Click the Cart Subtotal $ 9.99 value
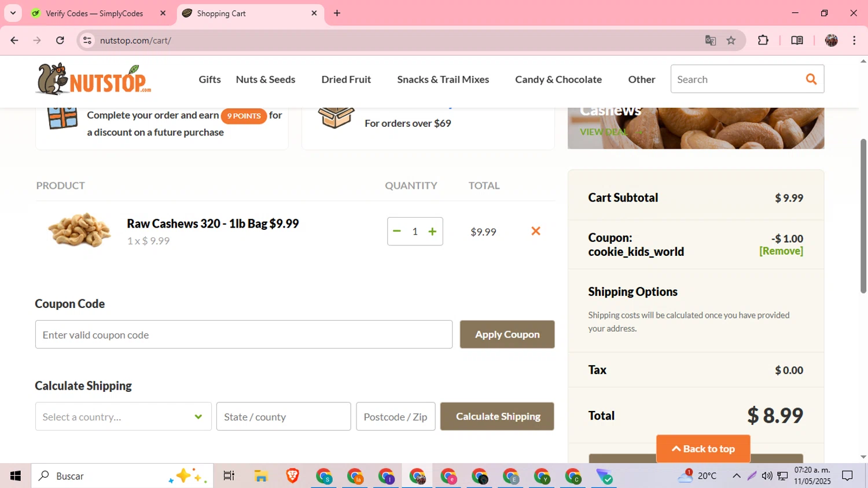This screenshot has height=488, width=868. [x=789, y=198]
